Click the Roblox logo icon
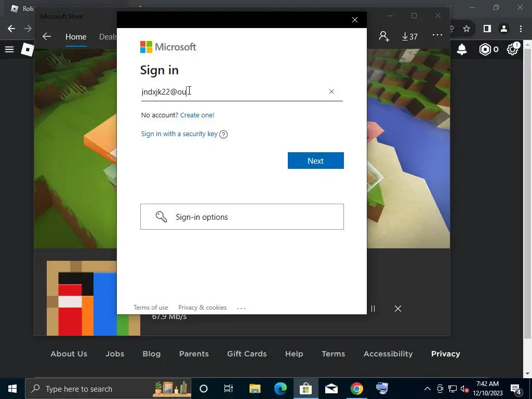 (x=28, y=50)
